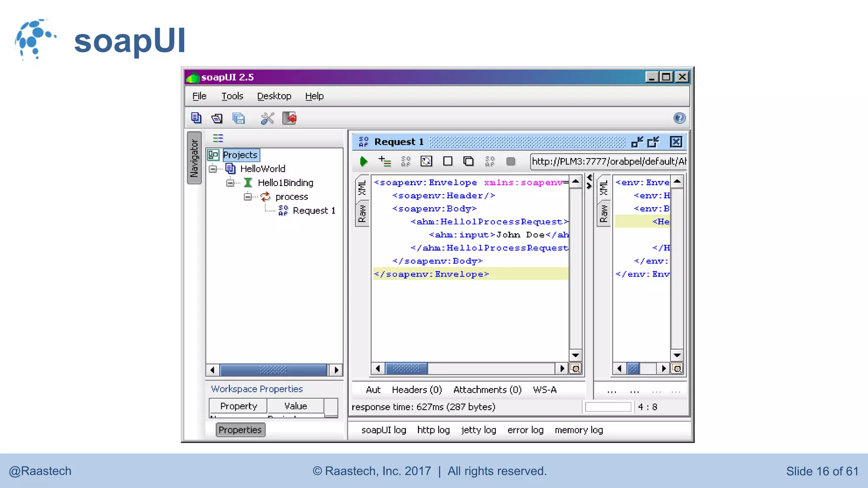Toggle the Navigator side panel tab
This screenshot has width=868, height=488.
point(194,158)
